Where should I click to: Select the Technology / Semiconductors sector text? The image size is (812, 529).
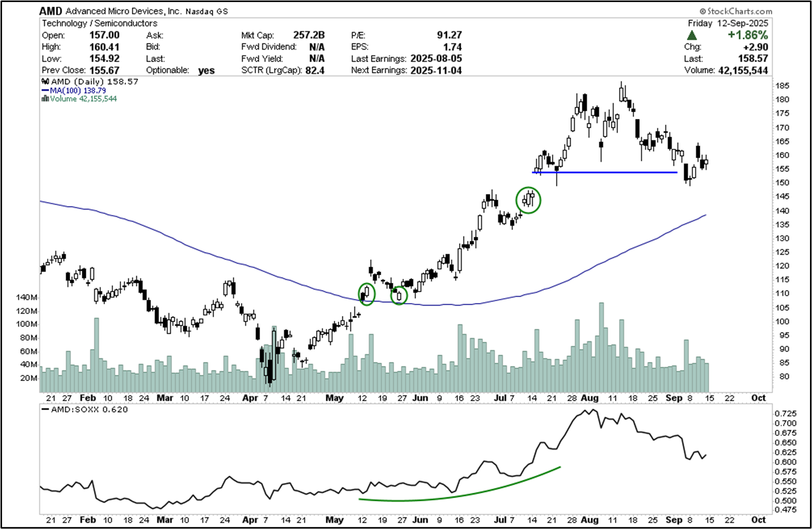tap(99, 23)
